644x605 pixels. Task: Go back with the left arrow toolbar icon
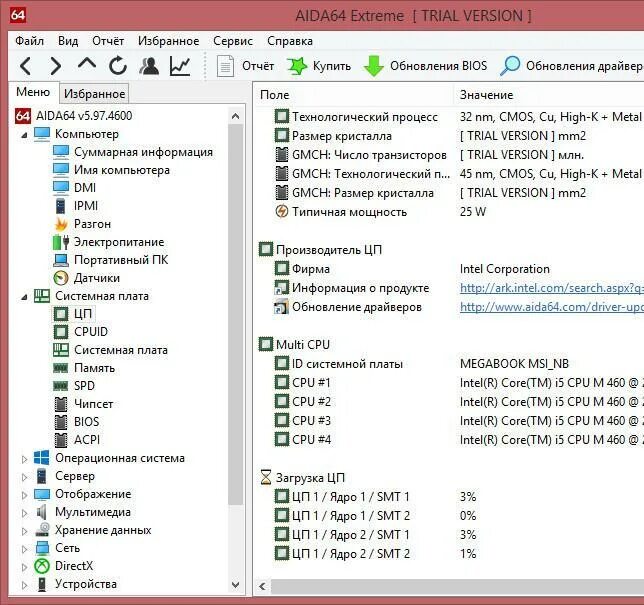click(x=25, y=66)
